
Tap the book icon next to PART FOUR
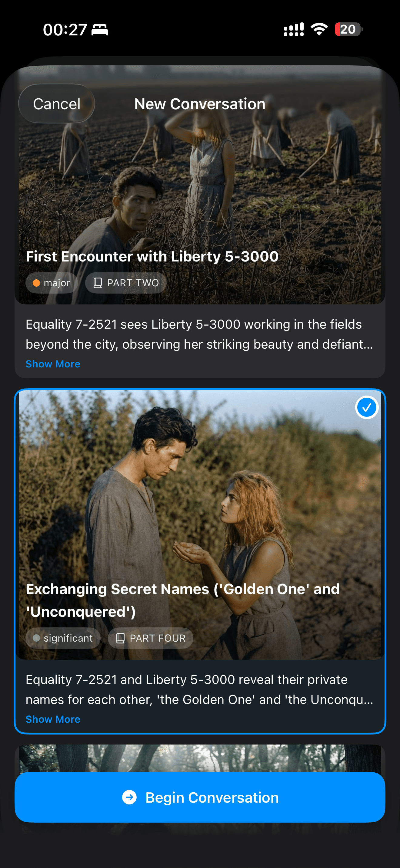[120, 638]
